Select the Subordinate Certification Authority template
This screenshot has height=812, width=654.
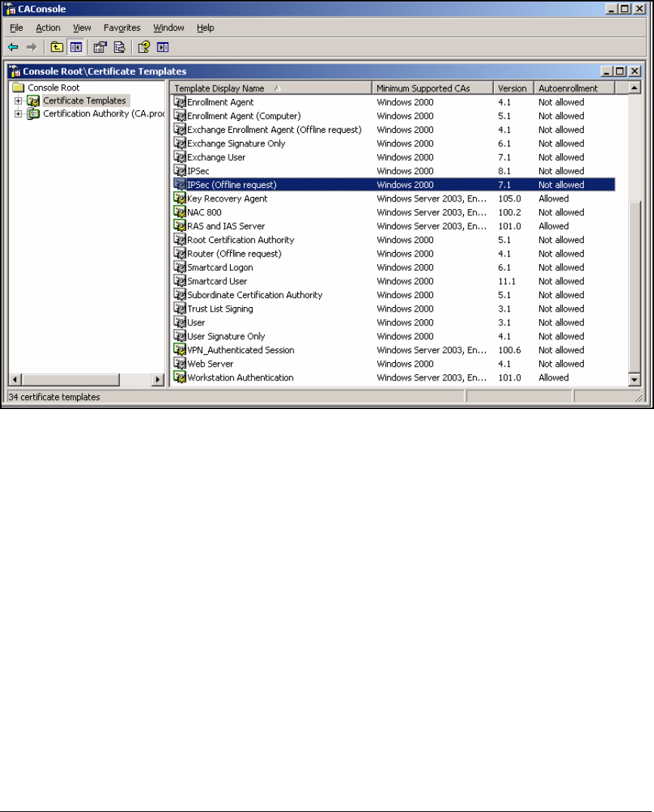254,294
